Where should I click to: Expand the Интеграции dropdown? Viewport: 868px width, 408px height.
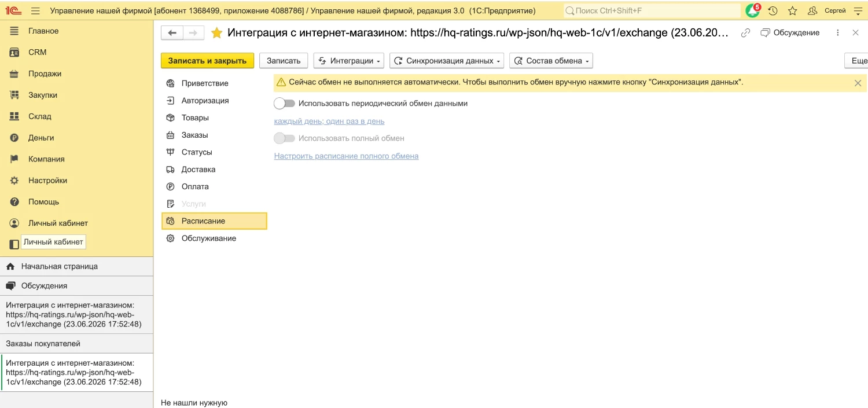(x=348, y=61)
